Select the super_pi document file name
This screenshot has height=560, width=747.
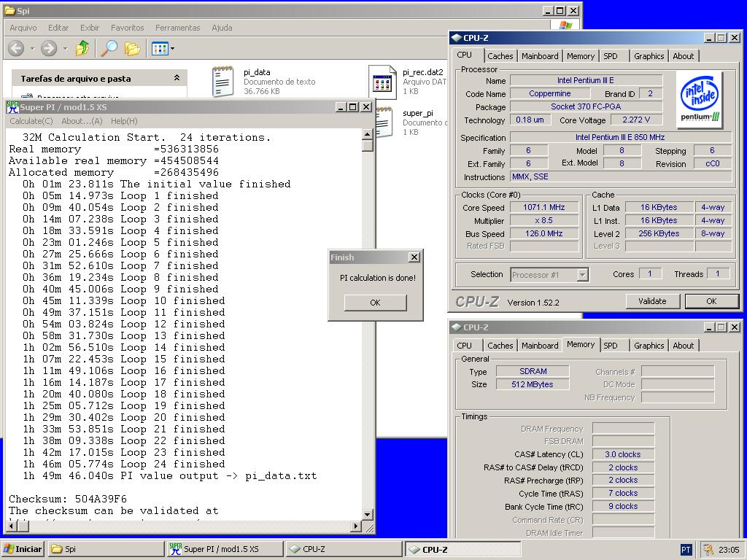pos(418,113)
